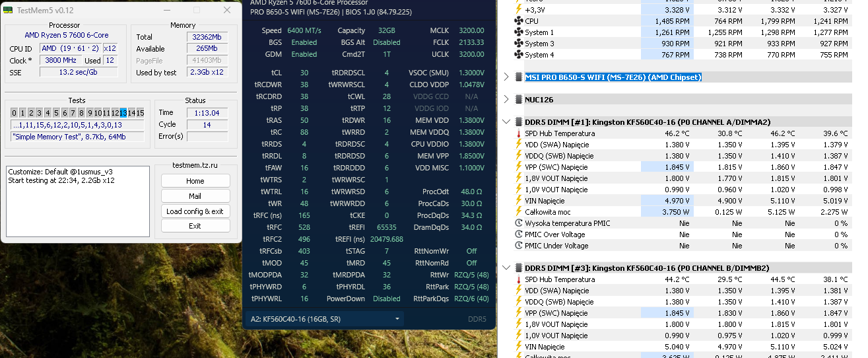Click the System 1 fan icon
868x358 pixels.
coord(518,32)
